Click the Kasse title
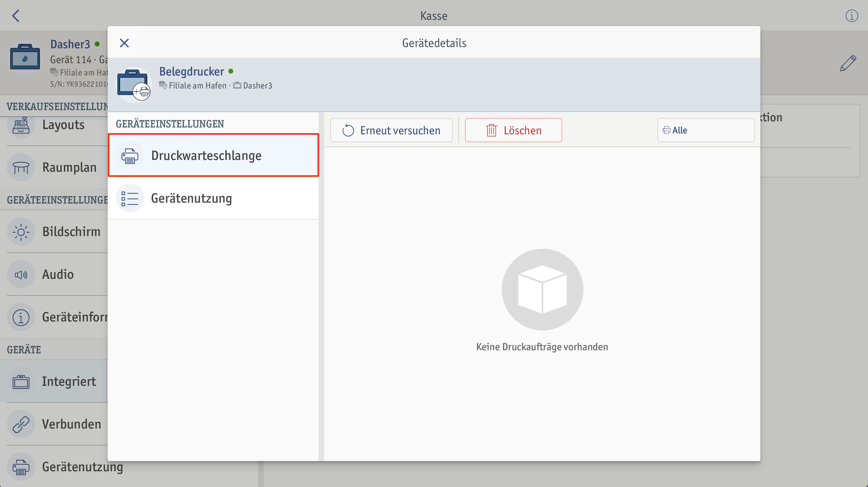868x487 pixels. 434,16
